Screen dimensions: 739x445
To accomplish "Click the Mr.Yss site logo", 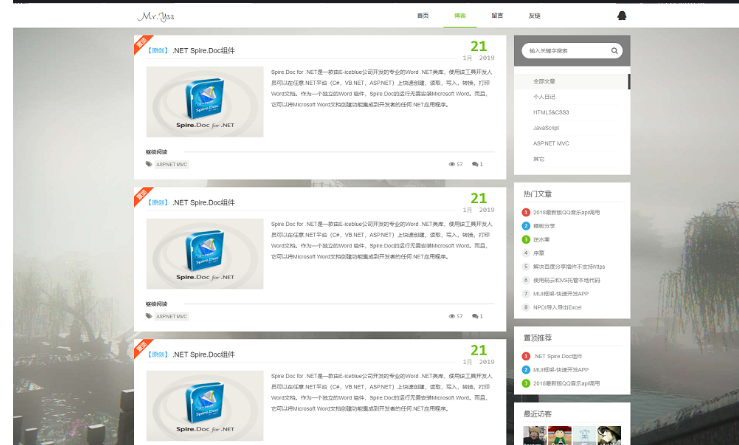I will tap(155, 16).
